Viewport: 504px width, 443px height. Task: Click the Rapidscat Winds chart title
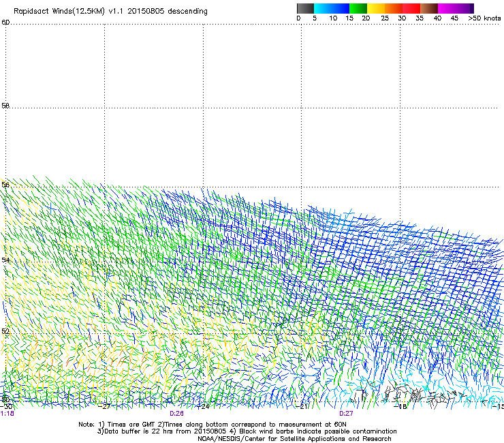point(110,12)
